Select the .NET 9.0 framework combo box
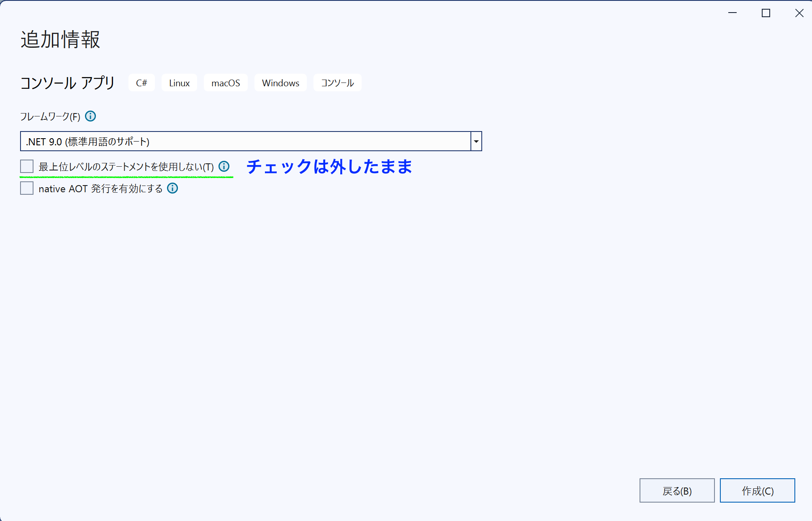The image size is (812, 521). pos(251,141)
